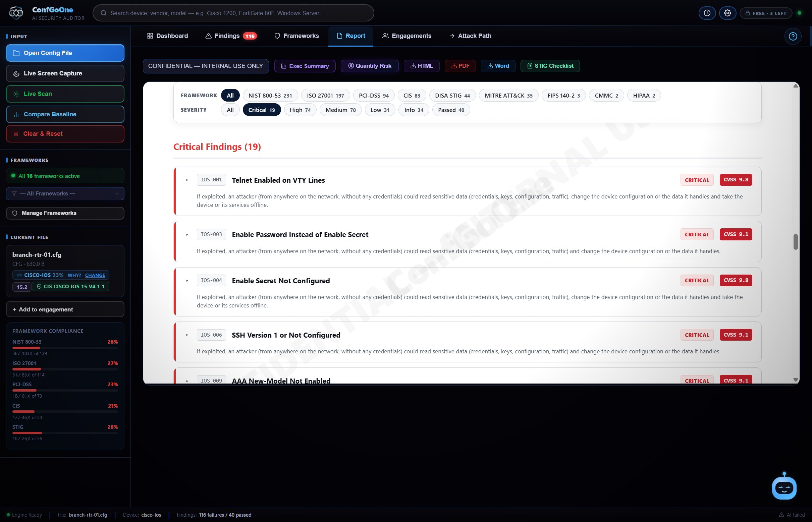Switch to the Frameworks tab
This screenshot has height=522, width=812.
click(296, 36)
